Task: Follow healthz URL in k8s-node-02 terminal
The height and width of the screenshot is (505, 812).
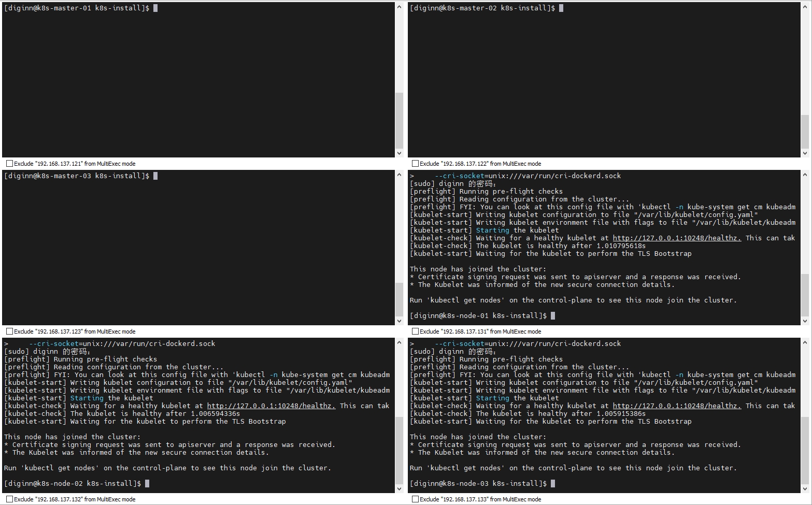Action: point(270,406)
